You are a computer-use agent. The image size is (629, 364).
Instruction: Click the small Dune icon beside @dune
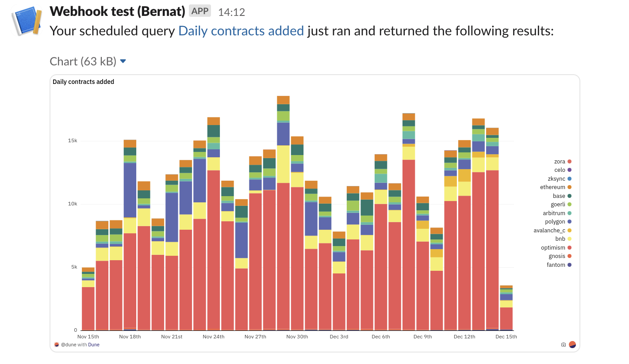tap(57, 344)
